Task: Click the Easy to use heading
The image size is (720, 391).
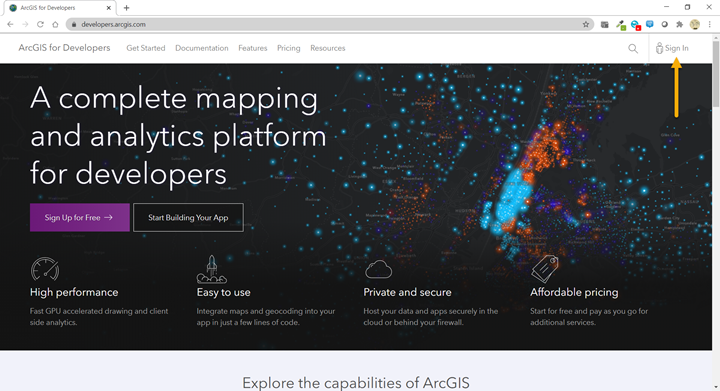Action: [x=224, y=292]
